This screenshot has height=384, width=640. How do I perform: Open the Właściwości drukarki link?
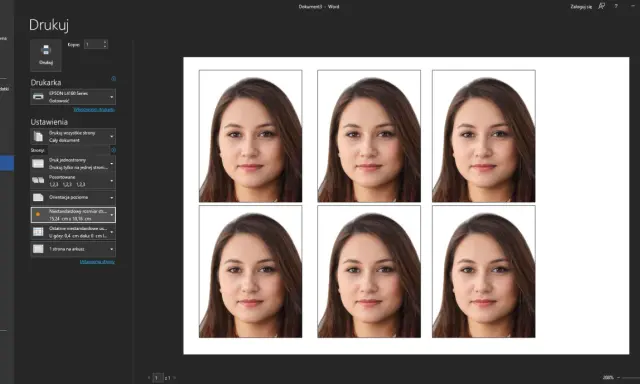point(94,110)
